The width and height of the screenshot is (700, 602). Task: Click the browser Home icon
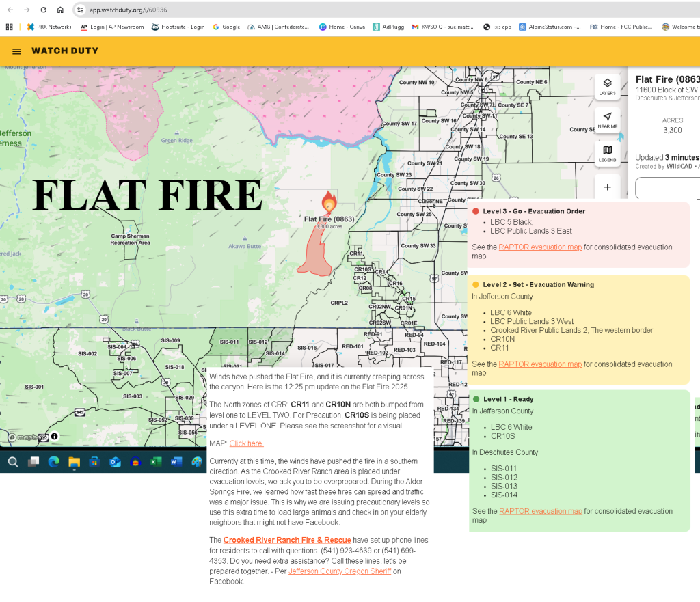click(x=60, y=10)
